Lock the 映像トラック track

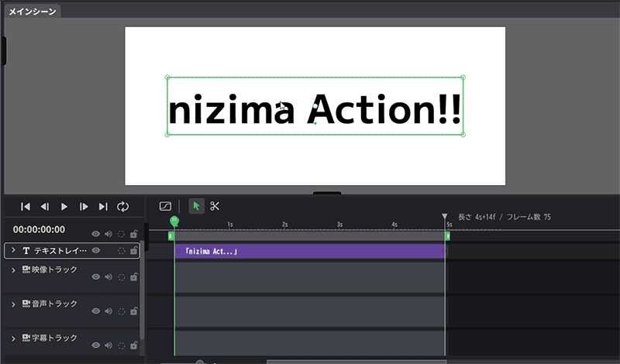pyautogui.click(x=133, y=276)
